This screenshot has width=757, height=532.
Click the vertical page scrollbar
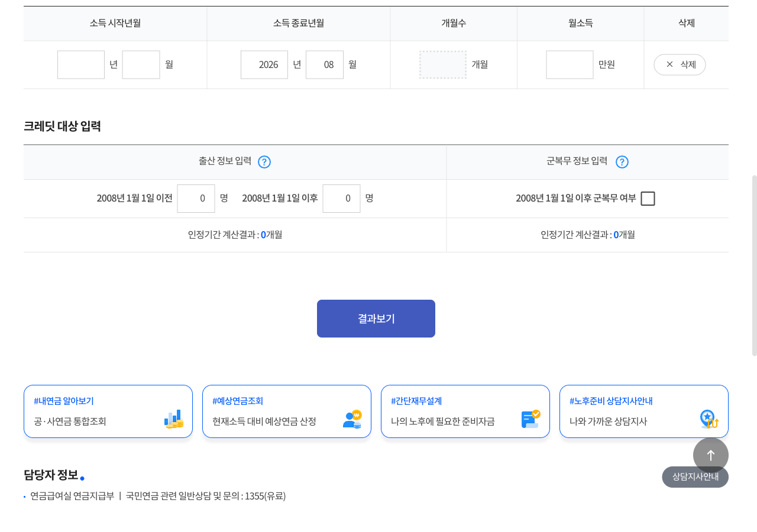pos(754,265)
